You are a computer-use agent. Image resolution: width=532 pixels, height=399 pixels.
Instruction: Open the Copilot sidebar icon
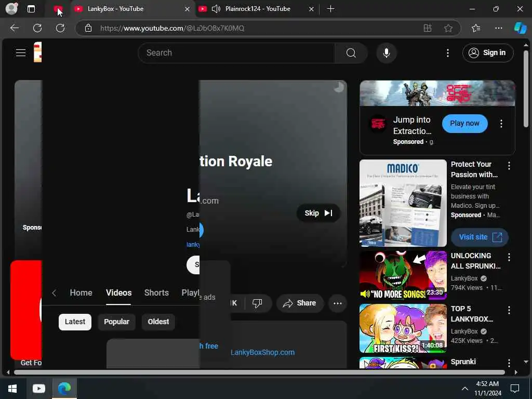520,28
